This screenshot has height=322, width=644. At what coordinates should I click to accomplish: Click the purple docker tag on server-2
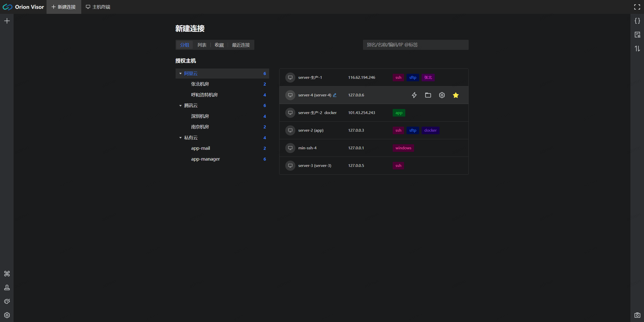[x=430, y=130]
